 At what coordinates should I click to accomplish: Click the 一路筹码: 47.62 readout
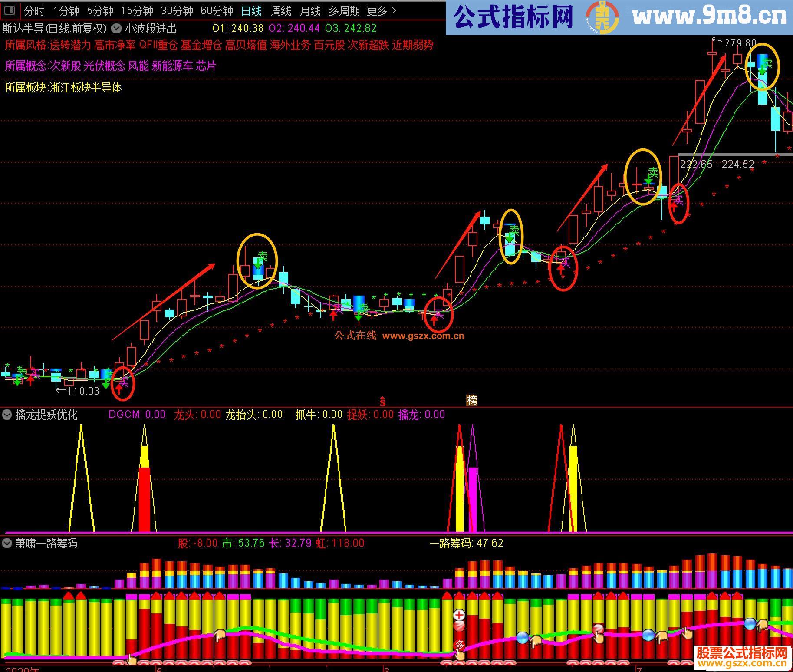click(x=466, y=543)
